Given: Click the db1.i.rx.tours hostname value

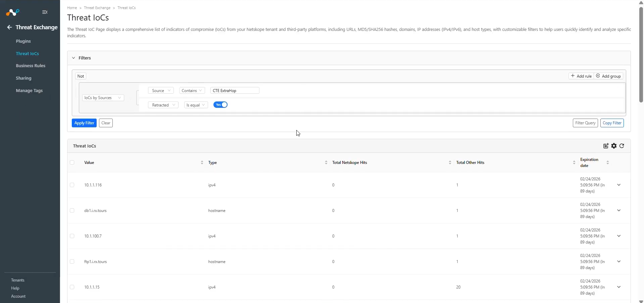Looking at the screenshot, I should 95,211.
